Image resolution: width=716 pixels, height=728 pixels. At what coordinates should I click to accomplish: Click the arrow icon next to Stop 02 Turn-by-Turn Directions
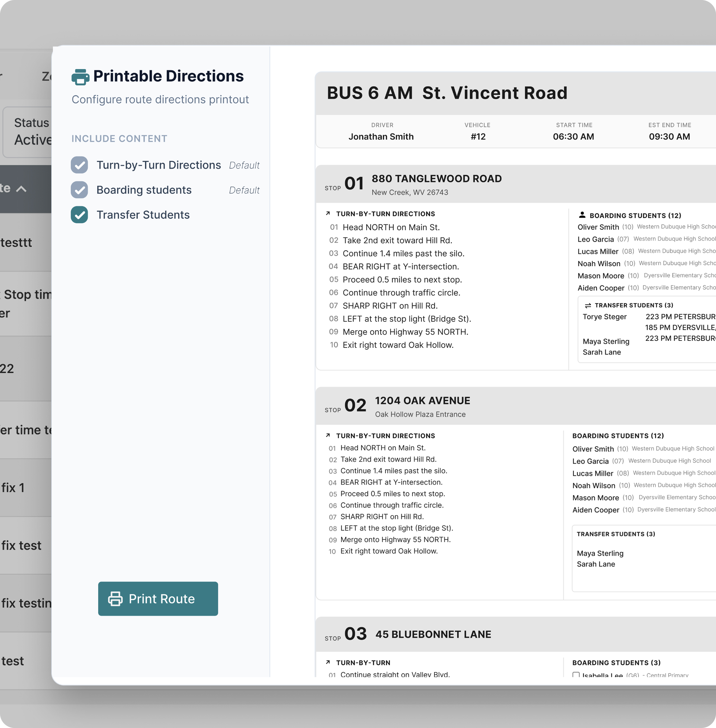[x=328, y=435]
